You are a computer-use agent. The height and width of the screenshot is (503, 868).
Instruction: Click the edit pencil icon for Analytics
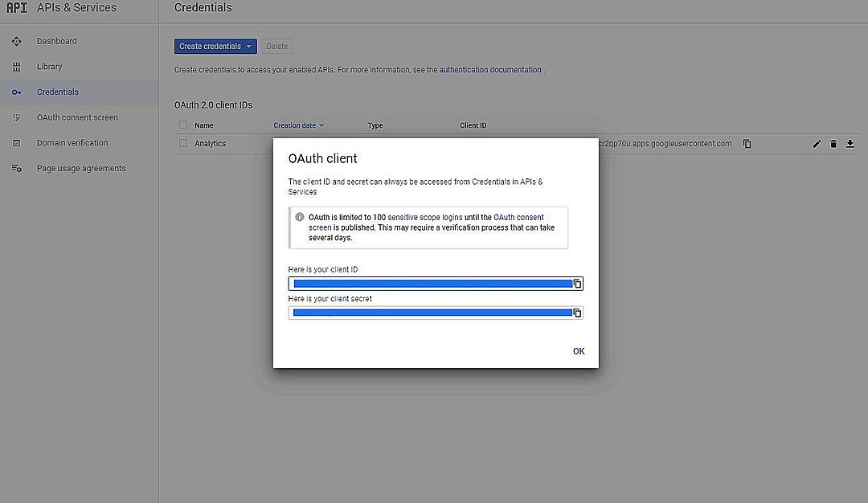[x=817, y=144]
